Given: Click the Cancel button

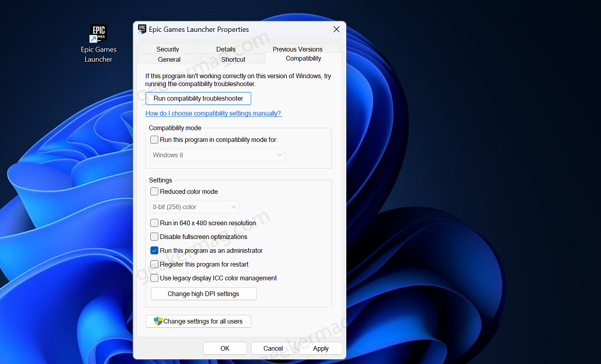Looking at the screenshot, I should click(x=273, y=348).
